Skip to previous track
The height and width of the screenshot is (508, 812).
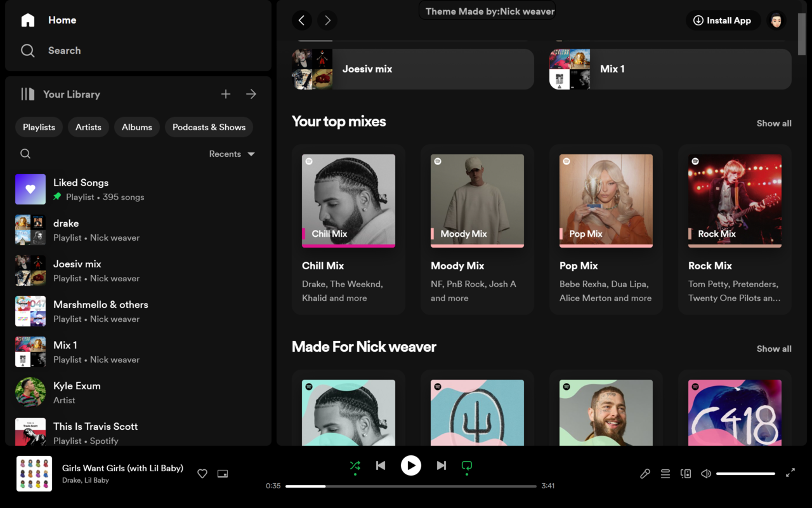(x=381, y=465)
